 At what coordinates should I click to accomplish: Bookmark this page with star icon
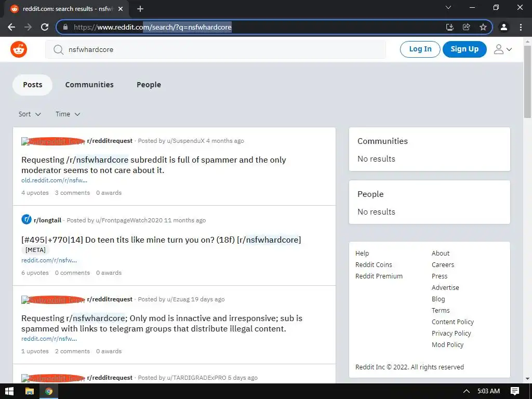click(x=483, y=27)
